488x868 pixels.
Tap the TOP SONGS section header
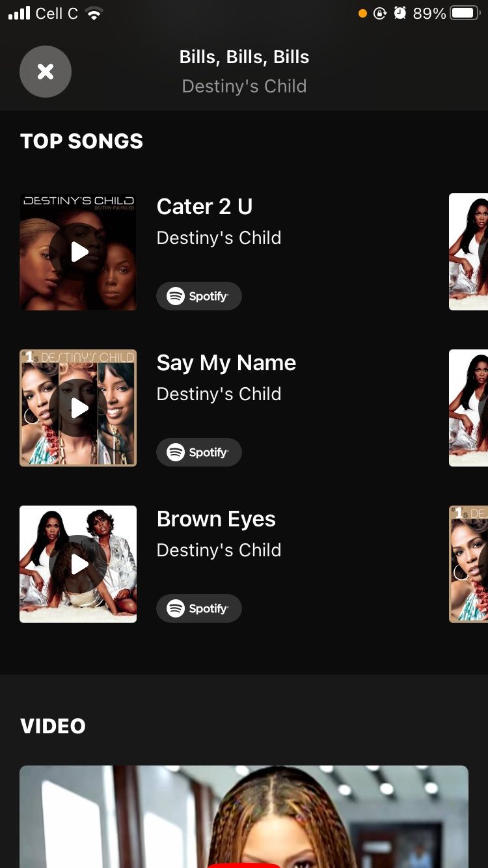[x=81, y=141]
